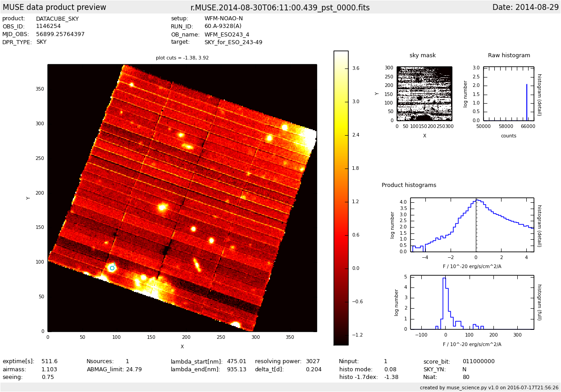
Task: Click ABMAG_limit value '24.79'
Action: [134, 369]
